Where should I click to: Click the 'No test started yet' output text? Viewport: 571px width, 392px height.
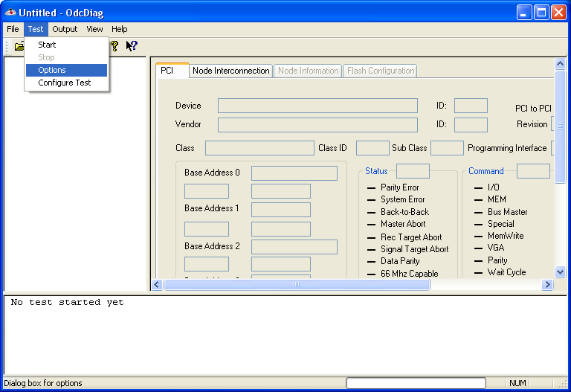pyautogui.click(x=68, y=303)
